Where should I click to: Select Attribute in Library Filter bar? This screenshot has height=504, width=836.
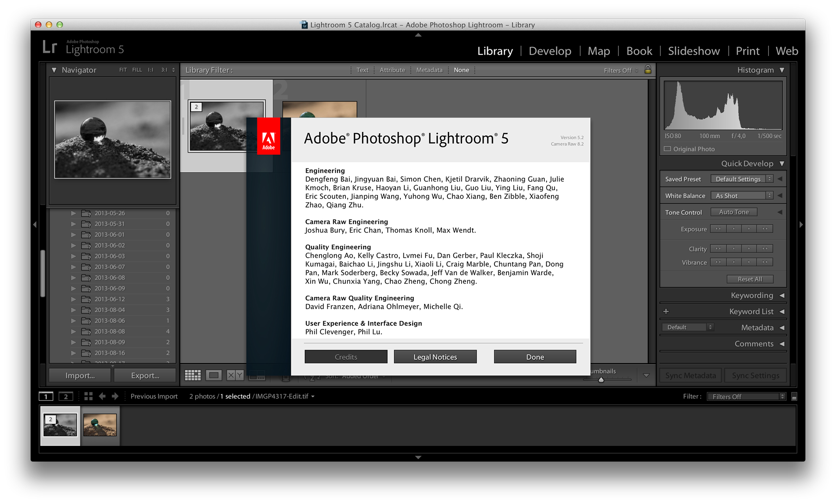(x=392, y=70)
